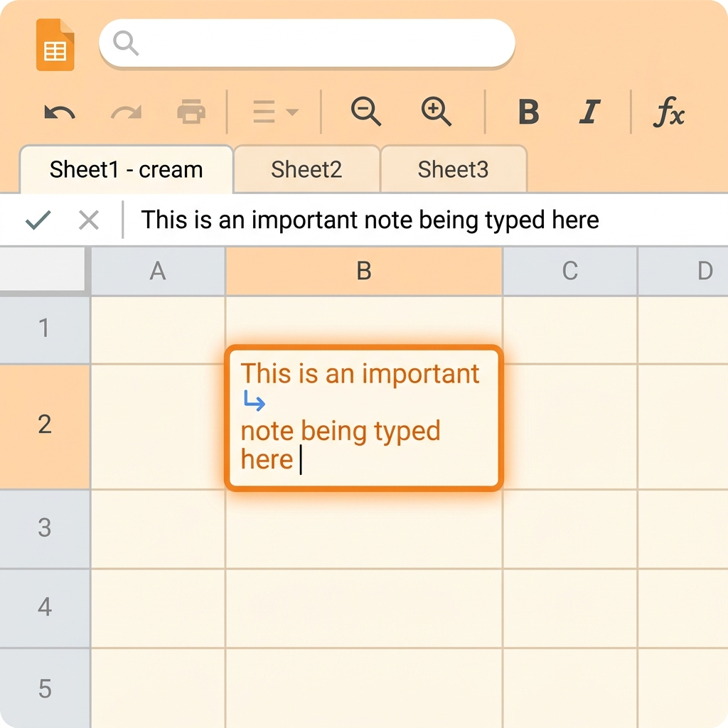Switch to the Sheet2 tab
728x728 pixels.
coord(306,169)
